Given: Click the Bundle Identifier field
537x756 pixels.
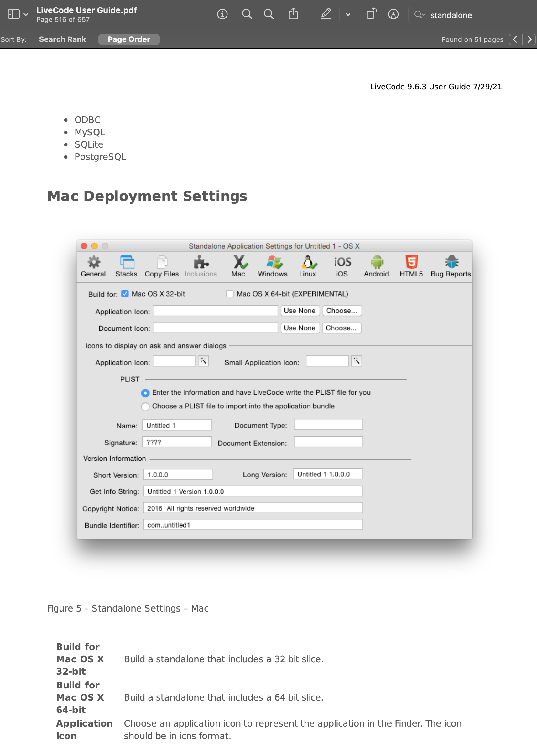Looking at the screenshot, I should click(x=253, y=525).
